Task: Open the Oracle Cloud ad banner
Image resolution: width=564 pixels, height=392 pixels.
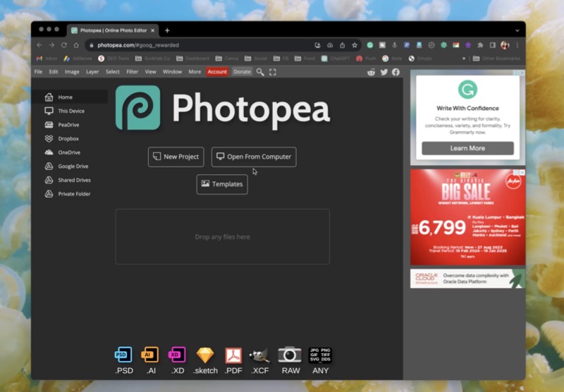Action: click(467, 278)
